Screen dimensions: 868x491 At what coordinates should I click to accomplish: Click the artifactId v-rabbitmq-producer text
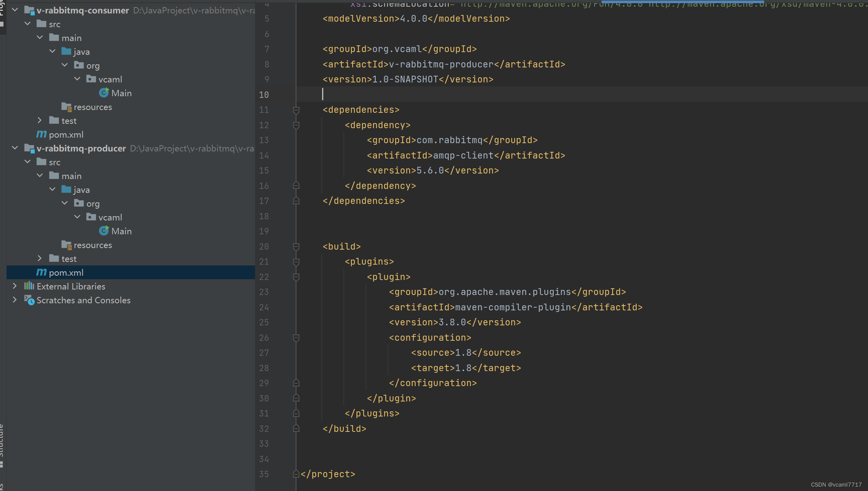(441, 64)
